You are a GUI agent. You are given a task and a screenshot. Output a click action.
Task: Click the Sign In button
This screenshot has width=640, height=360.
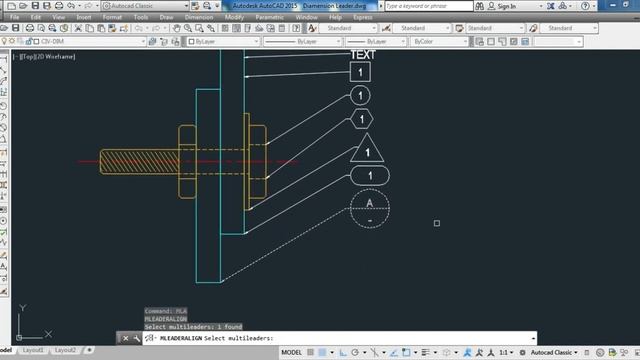point(502,6)
